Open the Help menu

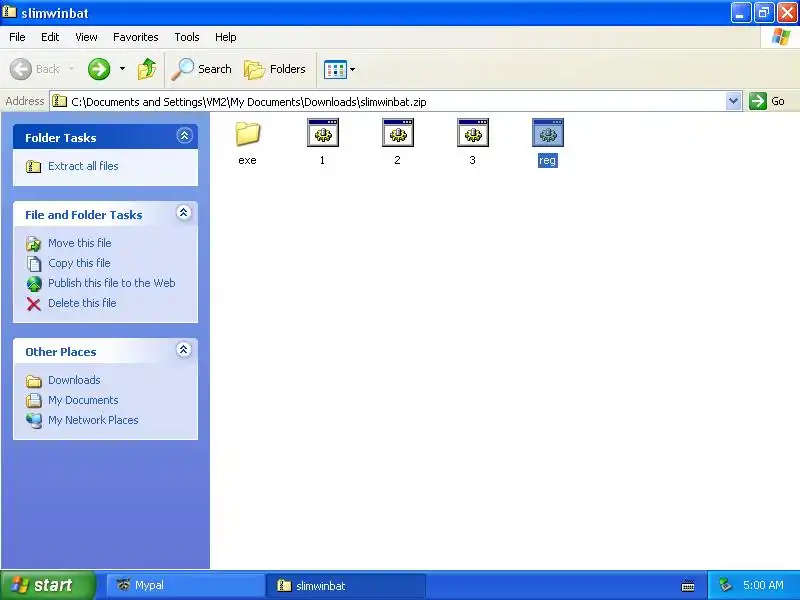[x=226, y=37]
